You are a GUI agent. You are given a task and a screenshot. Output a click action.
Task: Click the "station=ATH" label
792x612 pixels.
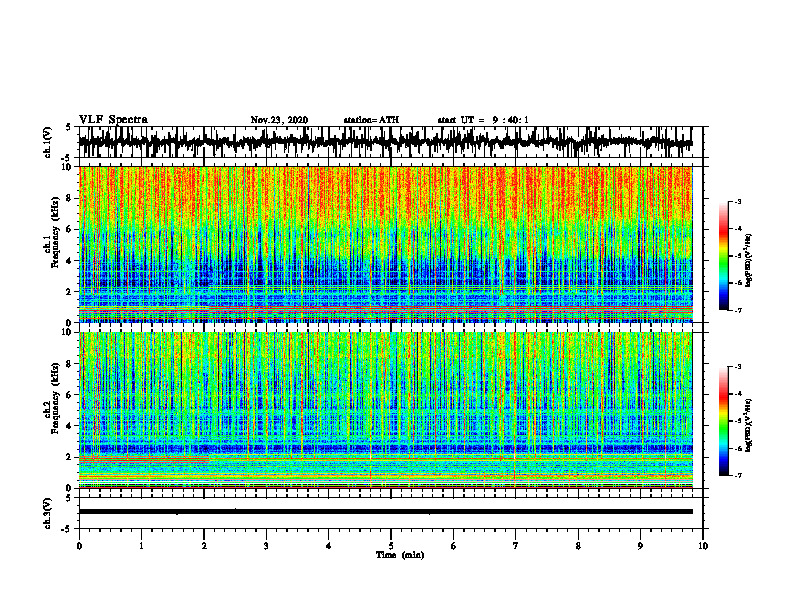click(371, 120)
